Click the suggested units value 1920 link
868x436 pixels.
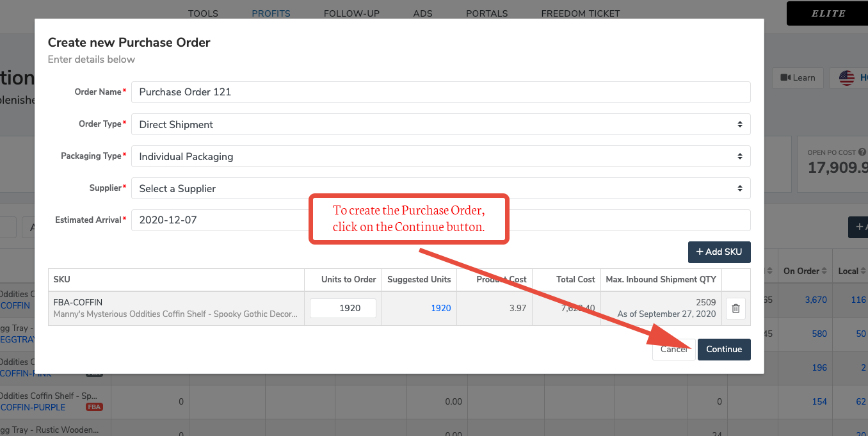440,308
